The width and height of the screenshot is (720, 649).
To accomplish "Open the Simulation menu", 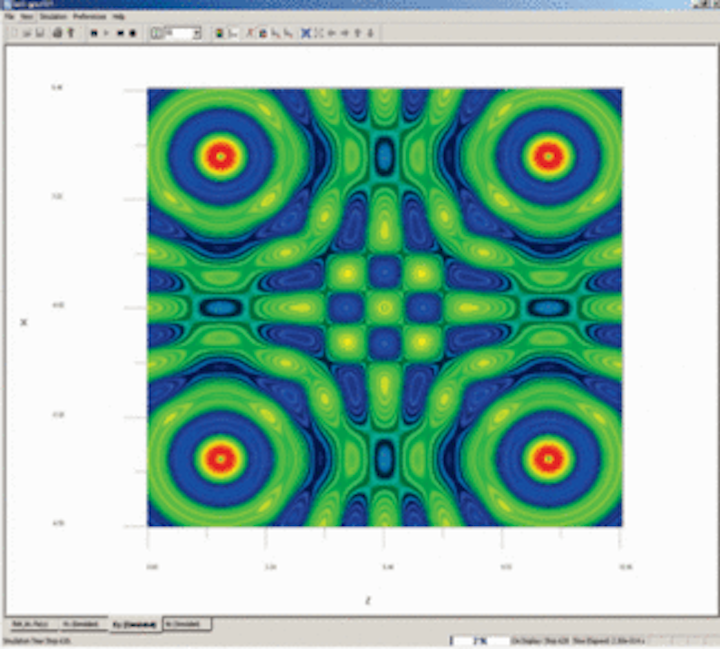I will pyautogui.click(x=53, y=17).
